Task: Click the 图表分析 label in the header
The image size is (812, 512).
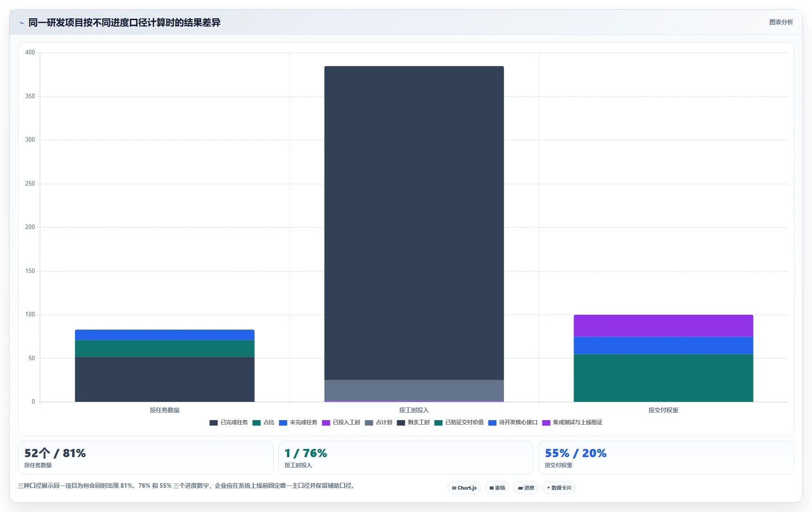Action: (781, 22)
